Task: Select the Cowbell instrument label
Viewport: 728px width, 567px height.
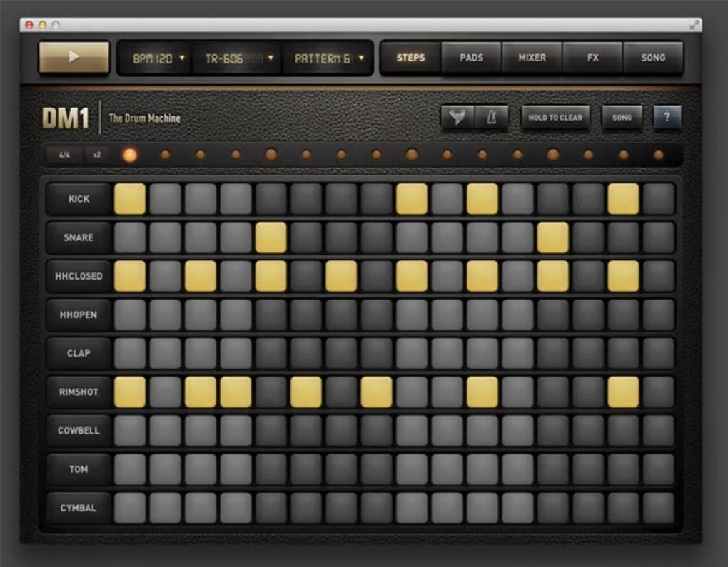Action: coord(79,431)
